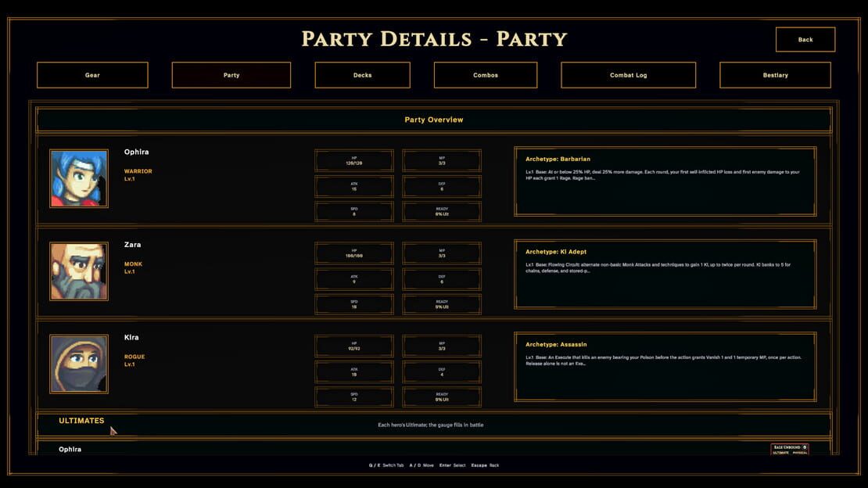Click Zara's SPD stat box
Viewport: 868px width, 488px height.
354,304
